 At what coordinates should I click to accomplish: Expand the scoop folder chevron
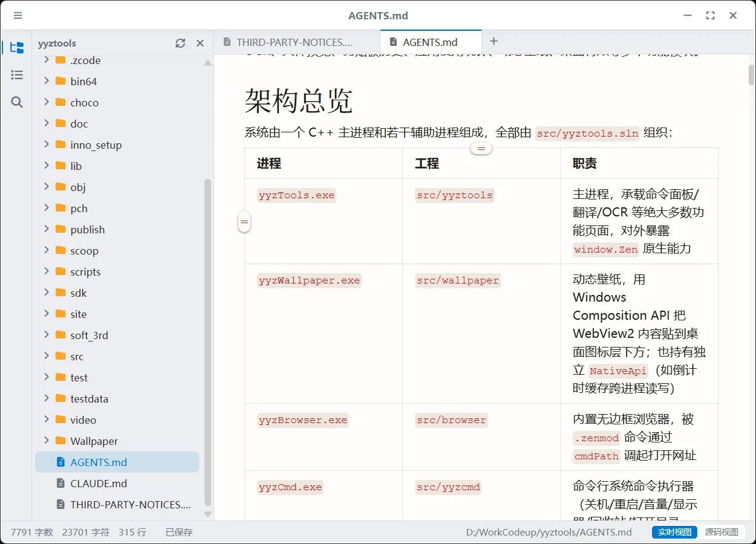pos(47,250)
